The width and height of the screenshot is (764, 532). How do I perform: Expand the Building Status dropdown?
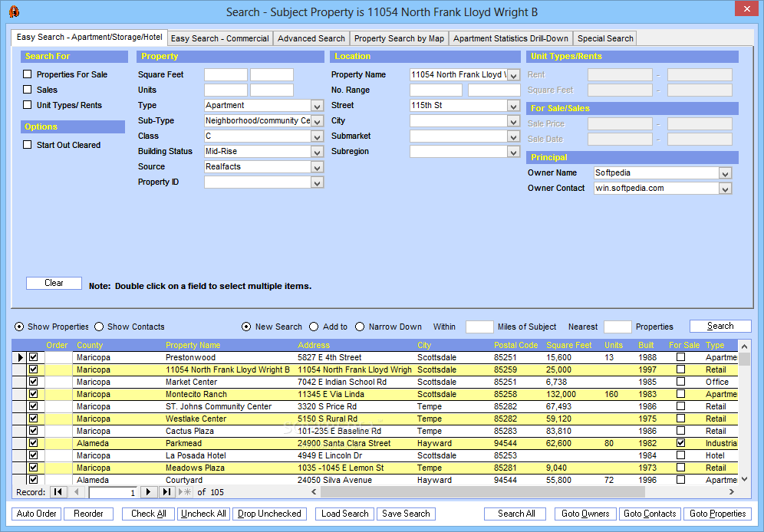(317, 152)
